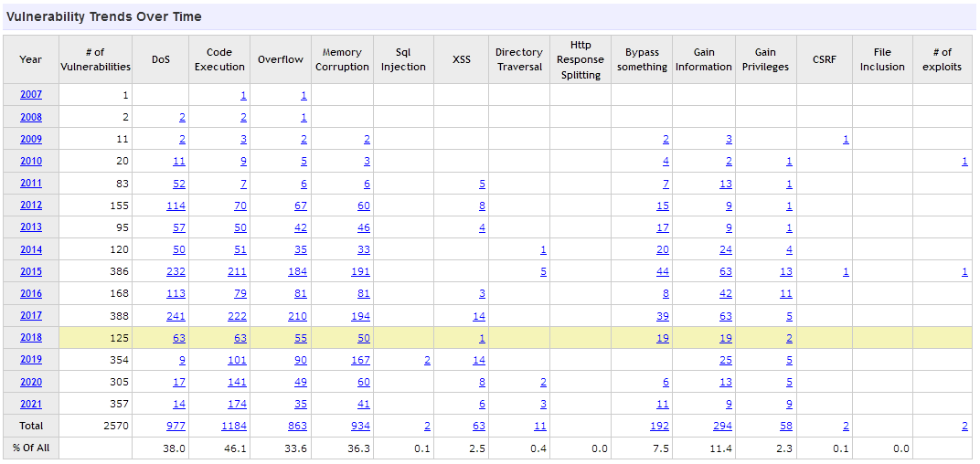Viewport: 980px width, 464px height.
Task: Click 2017 XSS count of 14
Action: click(x=479, y=316)
